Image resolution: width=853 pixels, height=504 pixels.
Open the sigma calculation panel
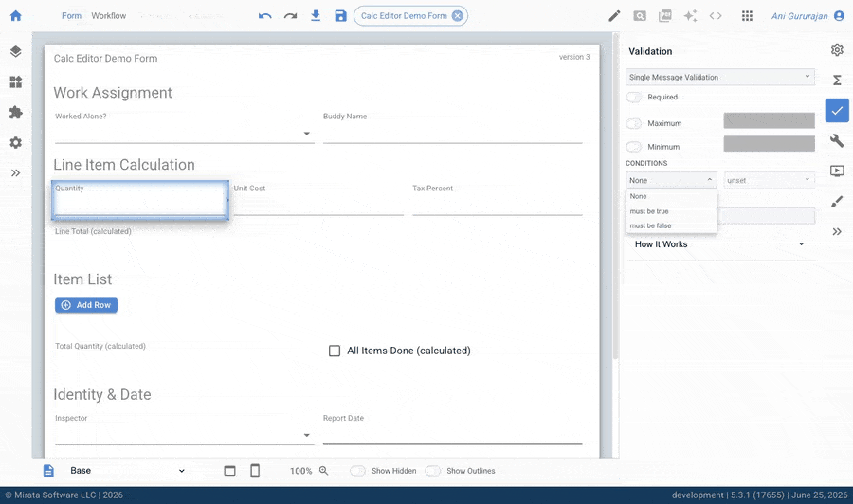(837, 81)
